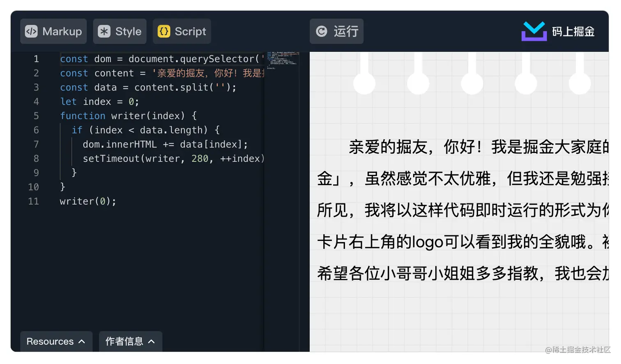
Task: Open the 码上掘金 site link
Action: pos(558,32)
